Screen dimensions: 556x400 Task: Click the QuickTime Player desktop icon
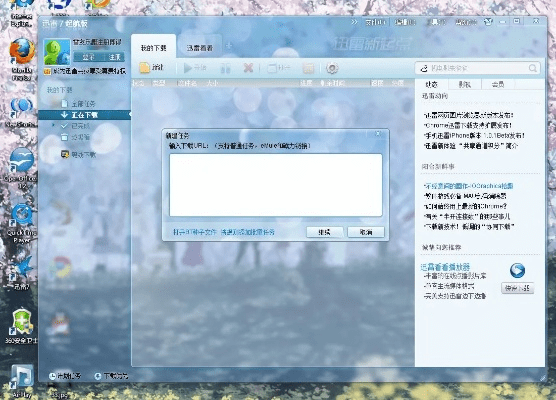(x=22, y=215)
